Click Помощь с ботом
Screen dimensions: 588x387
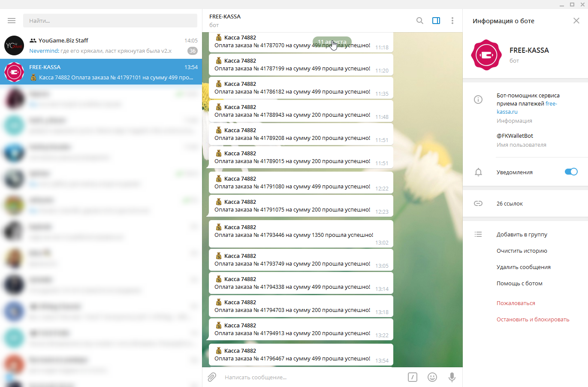[519, 283]
